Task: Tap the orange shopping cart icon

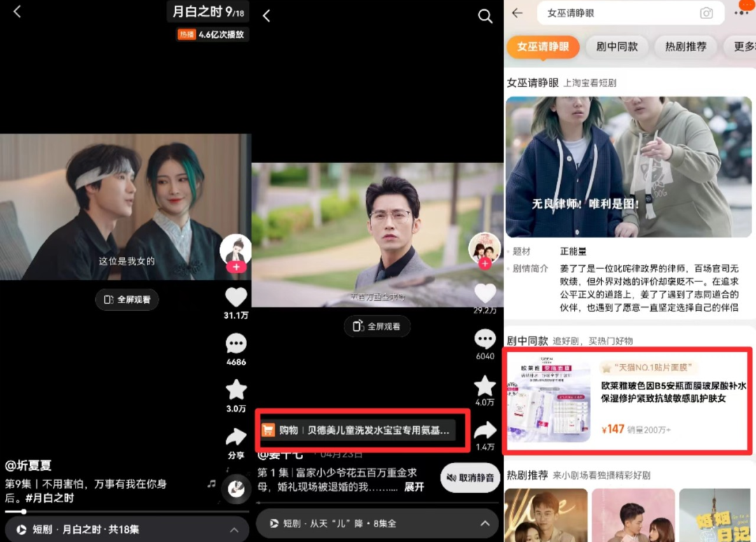Action: tap(268, 430)
